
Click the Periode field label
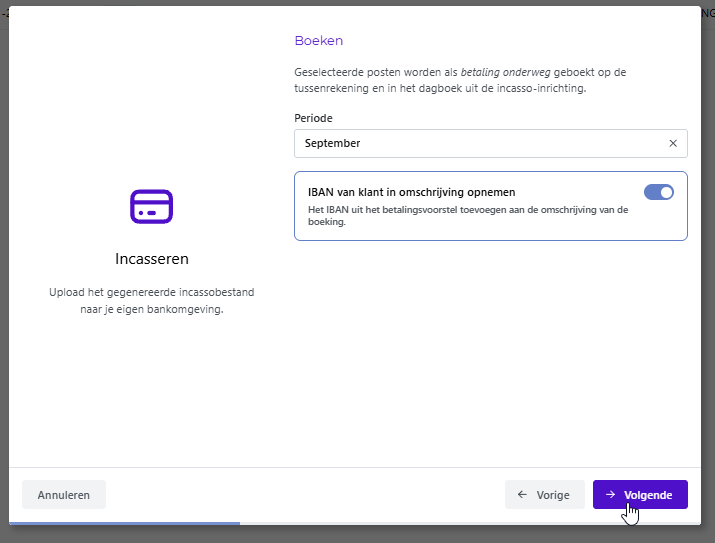313,118
